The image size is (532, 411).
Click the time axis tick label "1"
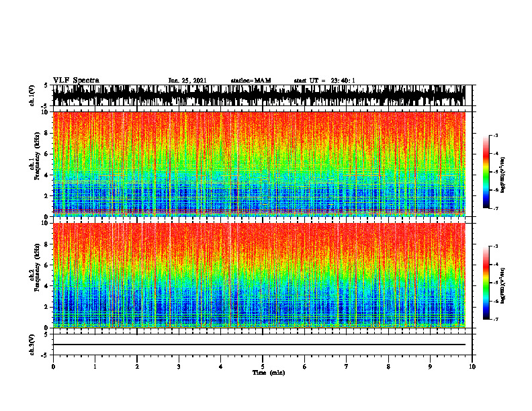coord(95,367)
